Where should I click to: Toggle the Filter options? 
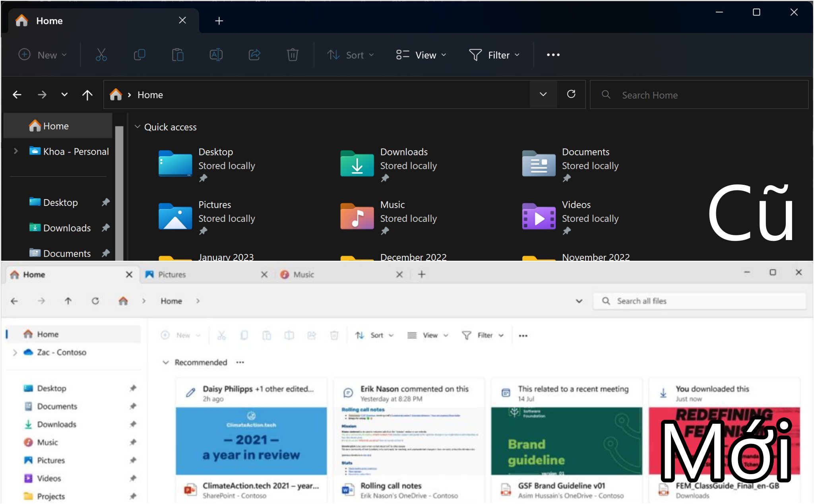(494, 54)
